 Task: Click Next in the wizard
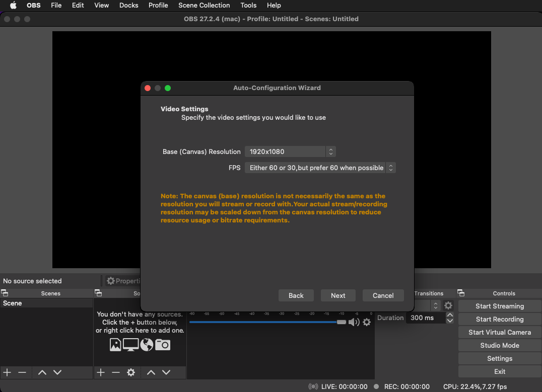[337, 296]
